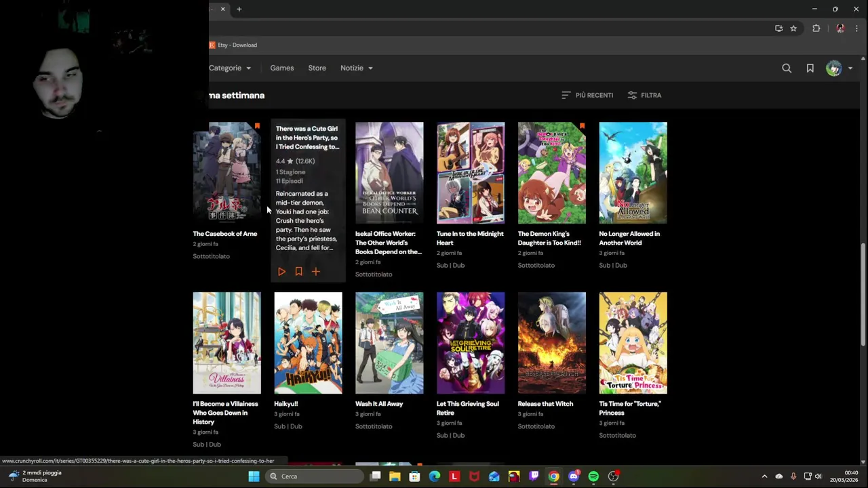Screen dimensions: 868x488
Task: Change sort order via Più Recenti
Action: (587, 95)
